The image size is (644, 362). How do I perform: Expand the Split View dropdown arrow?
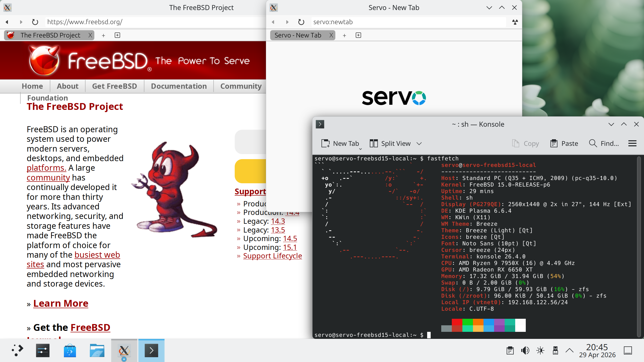coord(419,144)
